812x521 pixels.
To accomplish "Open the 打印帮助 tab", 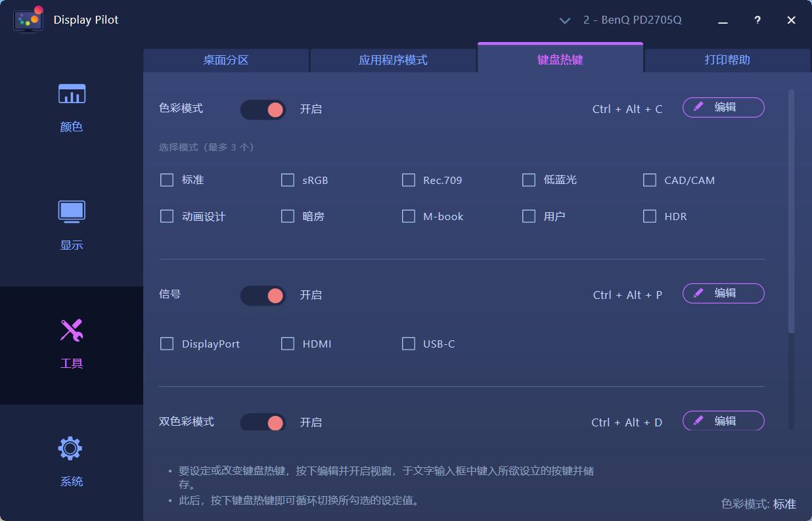I will point(727,60).
